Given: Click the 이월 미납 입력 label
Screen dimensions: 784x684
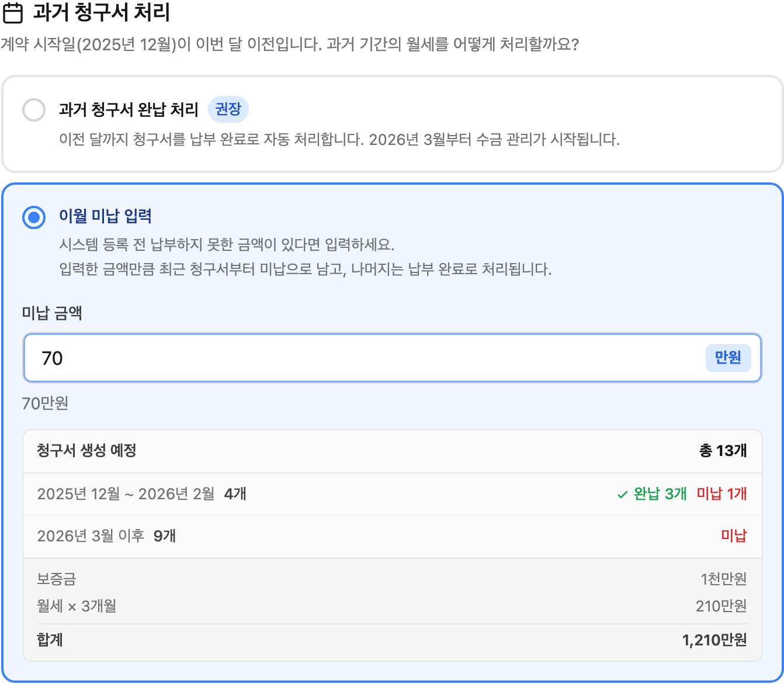Looking at the screenshot, I should point(106,216).
